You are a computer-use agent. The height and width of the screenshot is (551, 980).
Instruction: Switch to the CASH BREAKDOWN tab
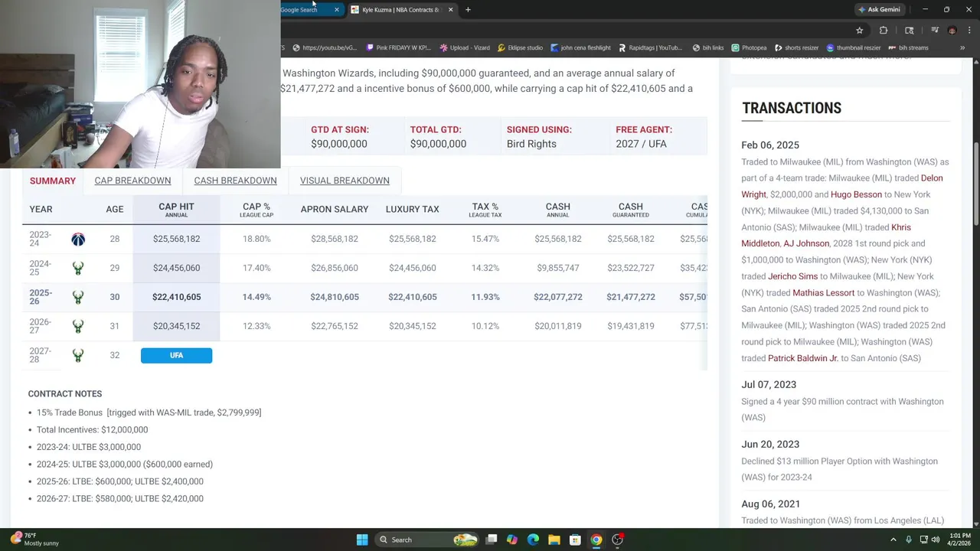click(x=235, y=181)
